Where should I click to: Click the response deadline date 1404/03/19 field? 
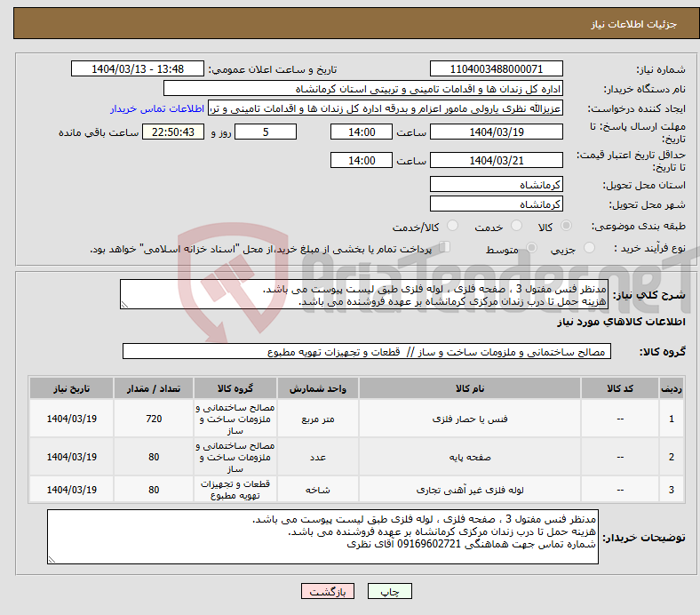496,132
